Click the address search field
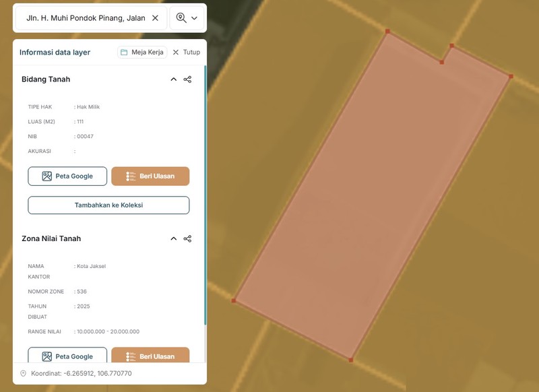The width and height of the screenshot is (539, 392). (85, 18)
